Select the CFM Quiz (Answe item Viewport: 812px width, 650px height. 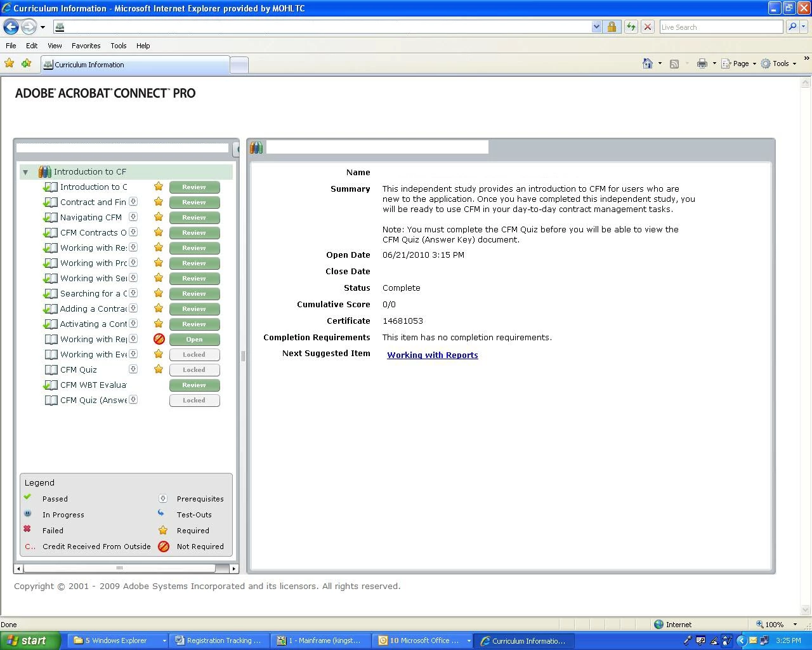point(93,400)
